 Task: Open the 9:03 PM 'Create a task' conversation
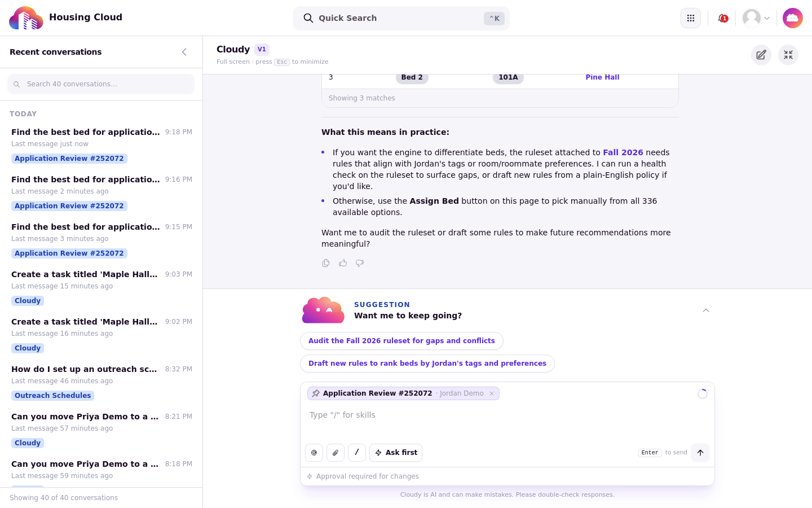point(101,287)
